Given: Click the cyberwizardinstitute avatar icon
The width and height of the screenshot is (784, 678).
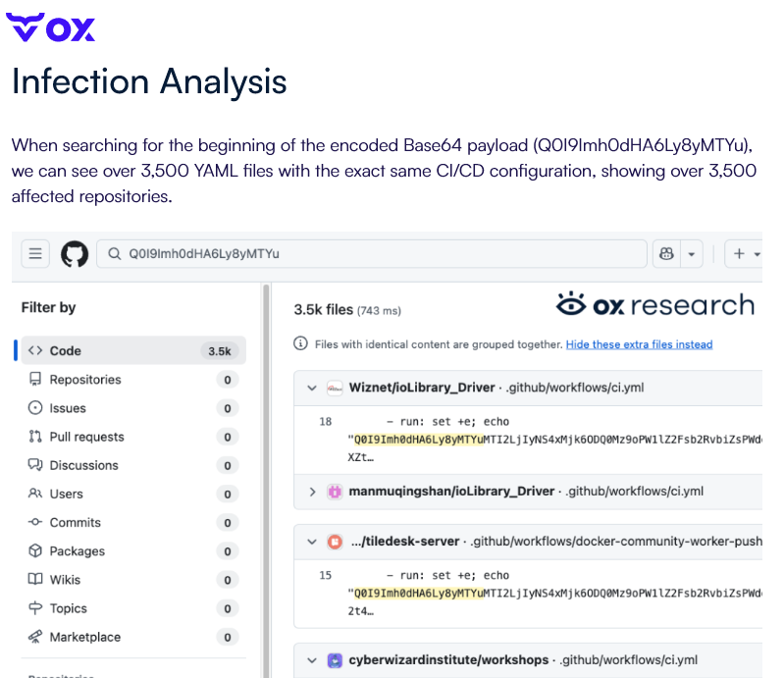Looking at the screenshot, I should (335, 660).
